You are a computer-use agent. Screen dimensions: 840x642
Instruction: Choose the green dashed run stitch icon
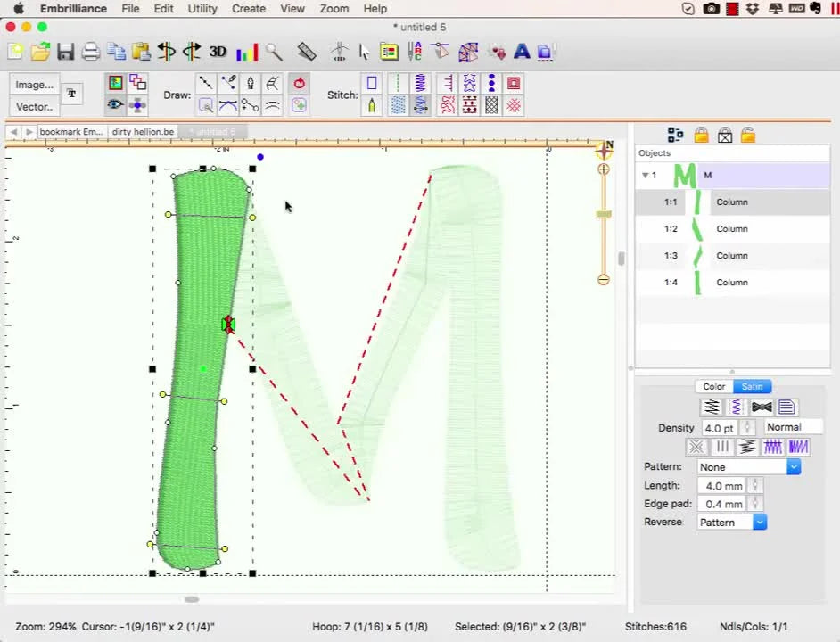[398, 83]
